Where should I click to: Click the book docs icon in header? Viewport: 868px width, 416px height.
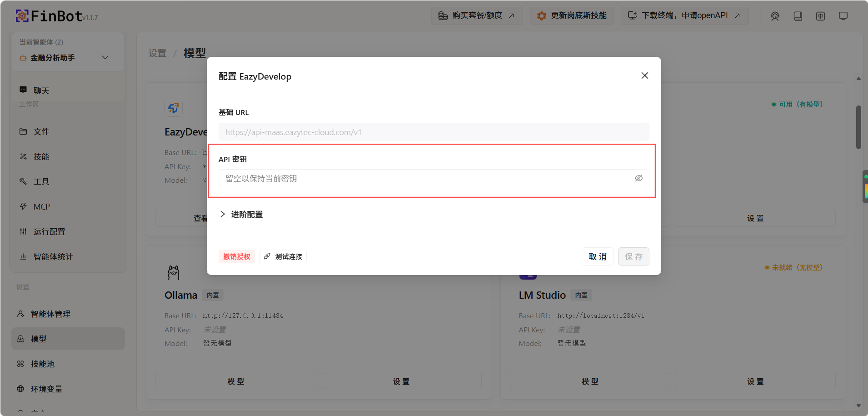pyautogui.click(x=798, y=16)
